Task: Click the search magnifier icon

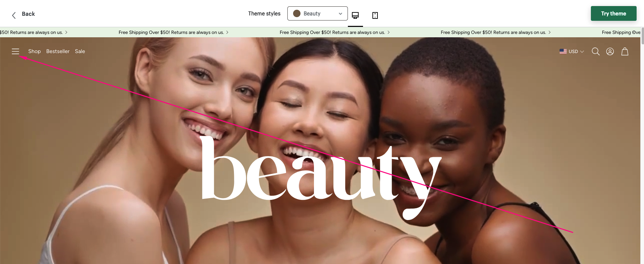Action: point(596,51)
